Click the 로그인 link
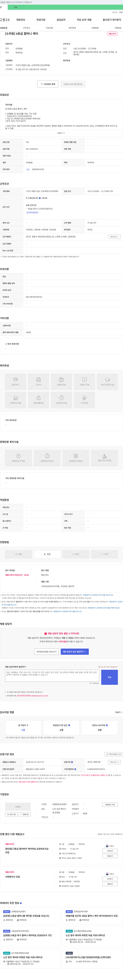Viewport: 123px width, 980px height. [115, 12]
